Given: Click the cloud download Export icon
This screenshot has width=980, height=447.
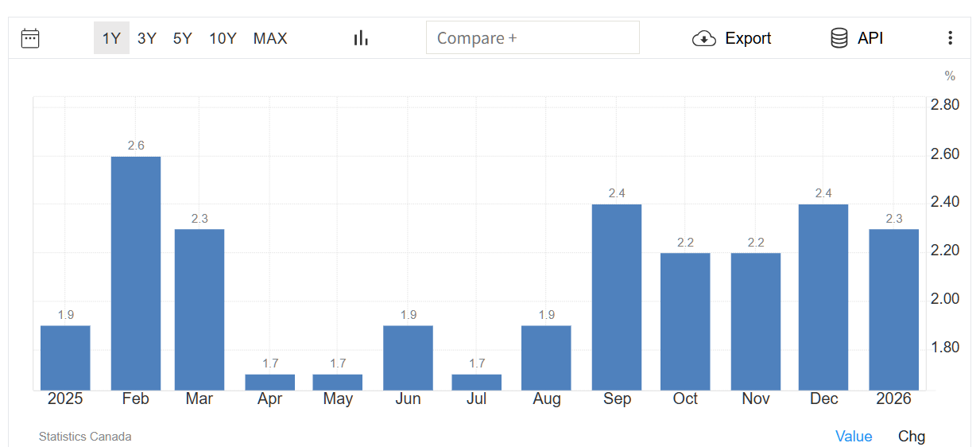Looking at the screenshot, I should (703, 38).
